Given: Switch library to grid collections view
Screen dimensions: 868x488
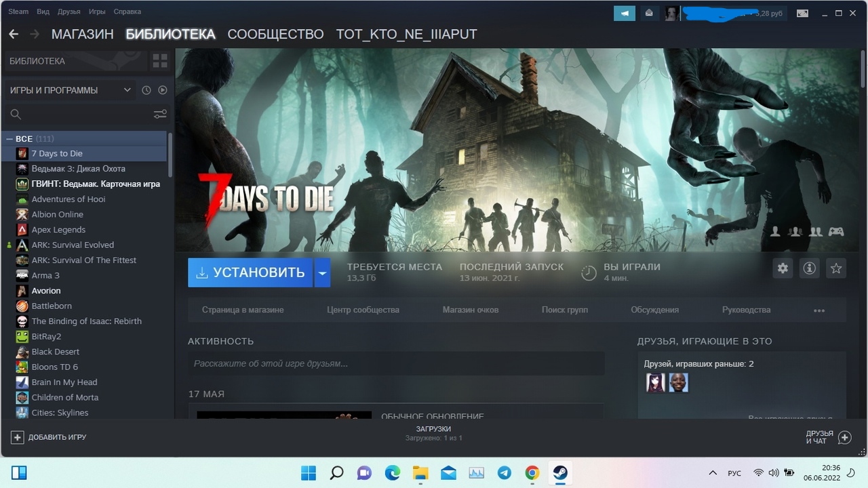Looking at the screenshot, I should click(160, 61).
